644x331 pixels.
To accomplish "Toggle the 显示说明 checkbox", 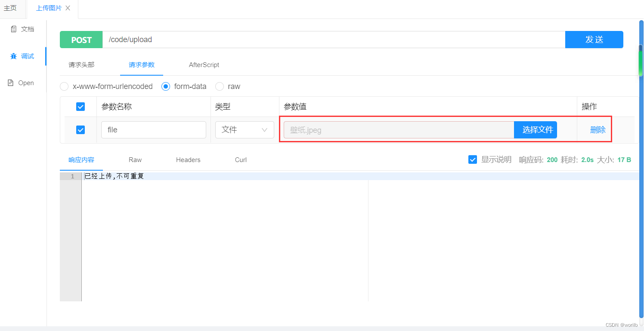I will coord(473,160).
